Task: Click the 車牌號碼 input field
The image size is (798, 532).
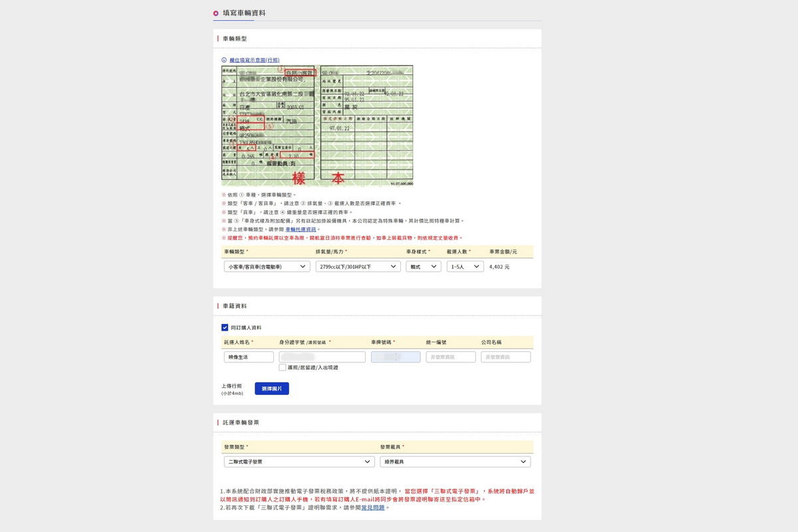Action: point(396,357)
